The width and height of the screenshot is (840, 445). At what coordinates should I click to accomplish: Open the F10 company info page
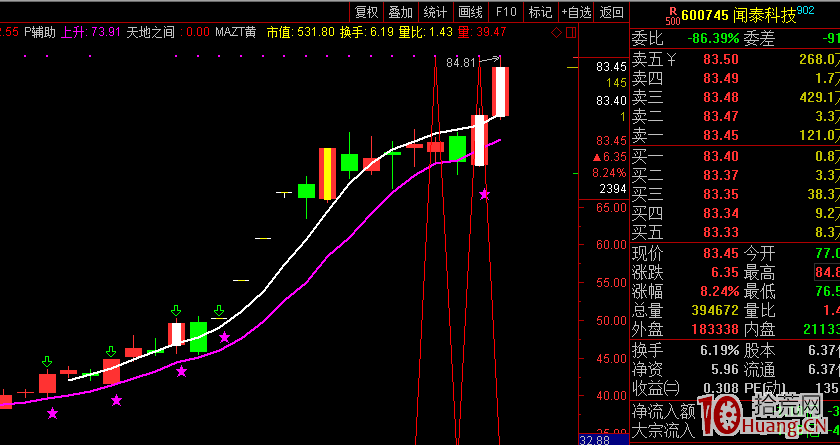(x=506, y=12)
